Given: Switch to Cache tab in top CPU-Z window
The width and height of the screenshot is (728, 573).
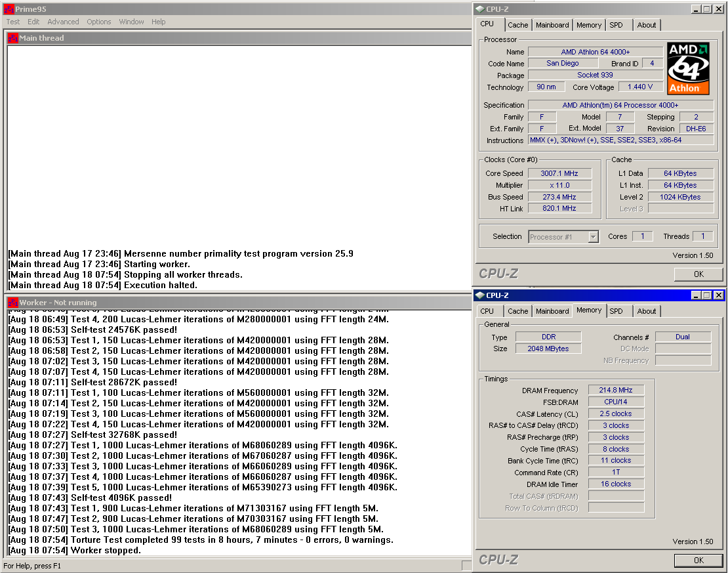Looking at the screenshot, I should pyautogui.click(x=517, y=25).
